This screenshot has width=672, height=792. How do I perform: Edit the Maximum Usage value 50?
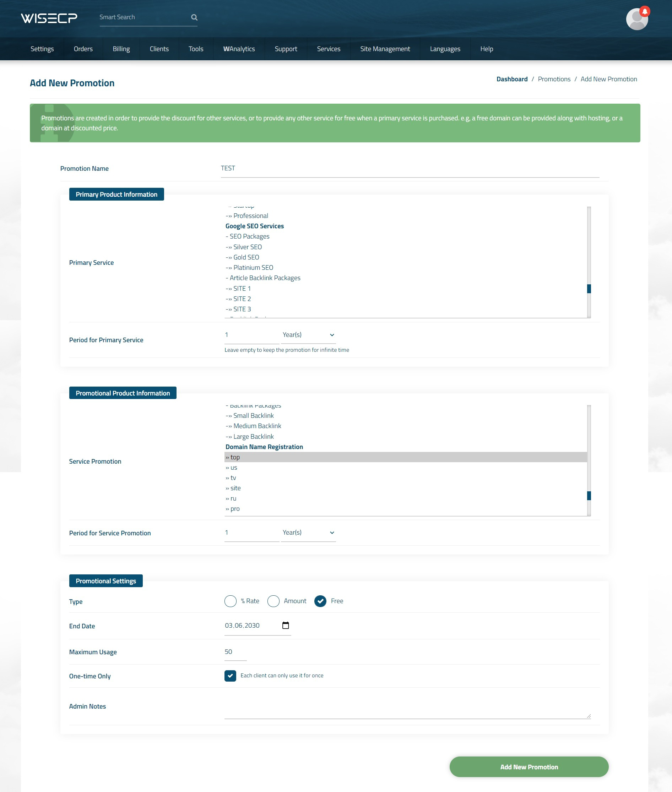coord(235,652)
